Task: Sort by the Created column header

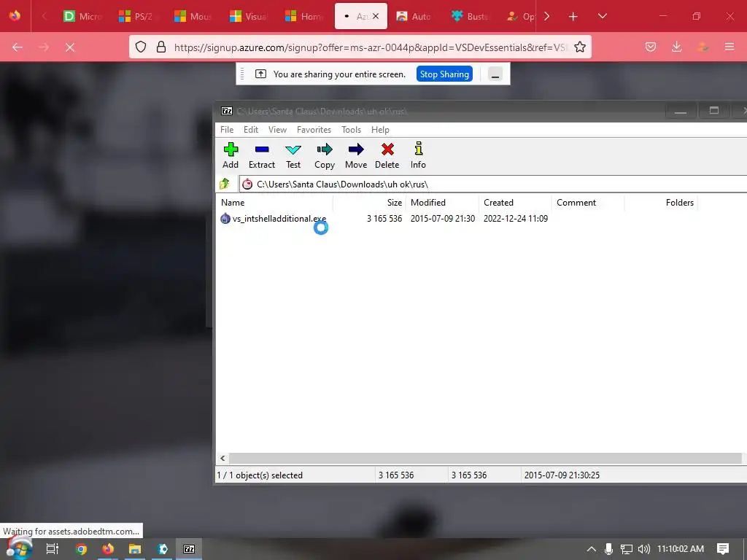Action: pos(515,203)
